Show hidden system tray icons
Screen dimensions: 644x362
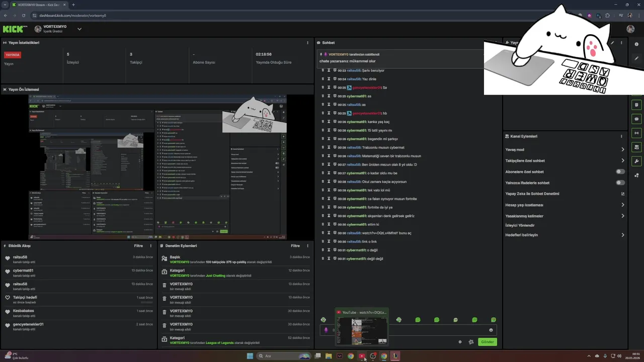(589, 356)
